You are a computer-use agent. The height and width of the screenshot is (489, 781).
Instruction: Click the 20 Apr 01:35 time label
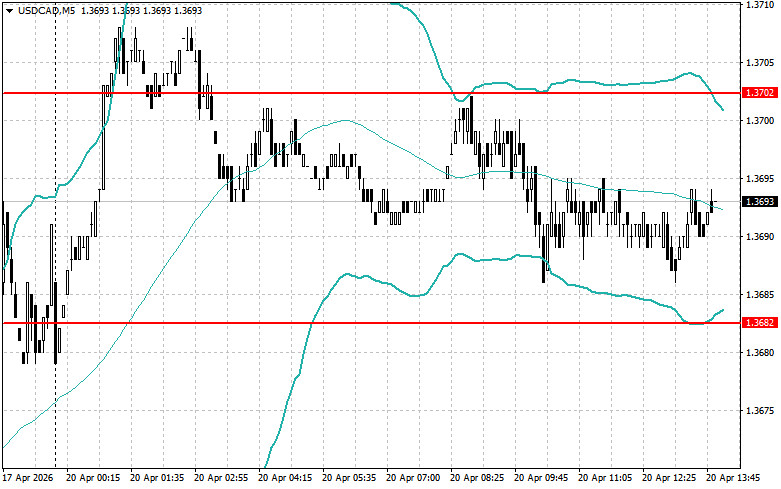pyautogui.click(x=157, y=478)
